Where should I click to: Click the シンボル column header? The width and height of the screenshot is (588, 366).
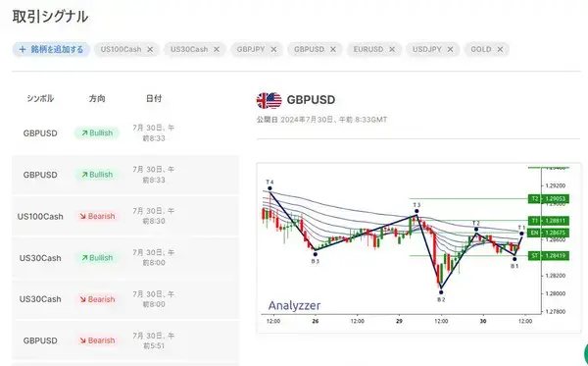click(x=40, y=99)
